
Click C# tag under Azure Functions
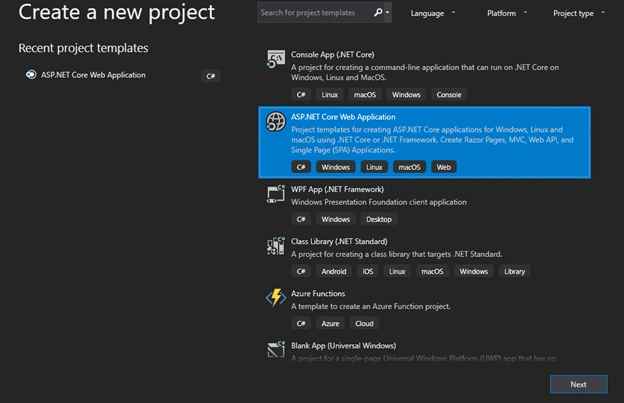point(301,323)
